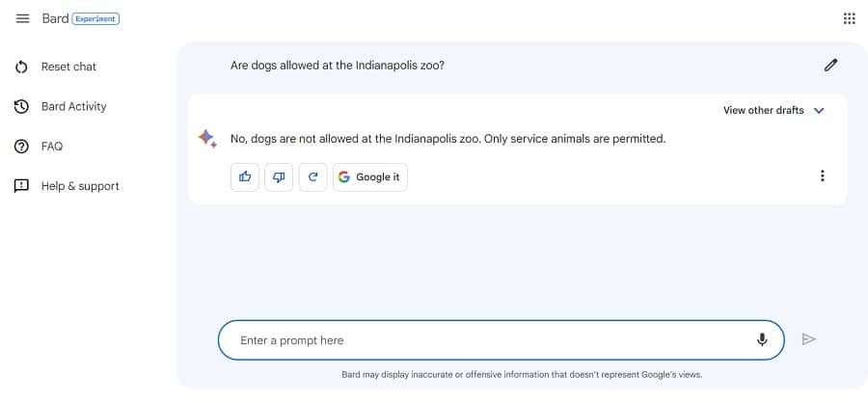Open Bard Activity from the sidebar

tap(73, 106)
